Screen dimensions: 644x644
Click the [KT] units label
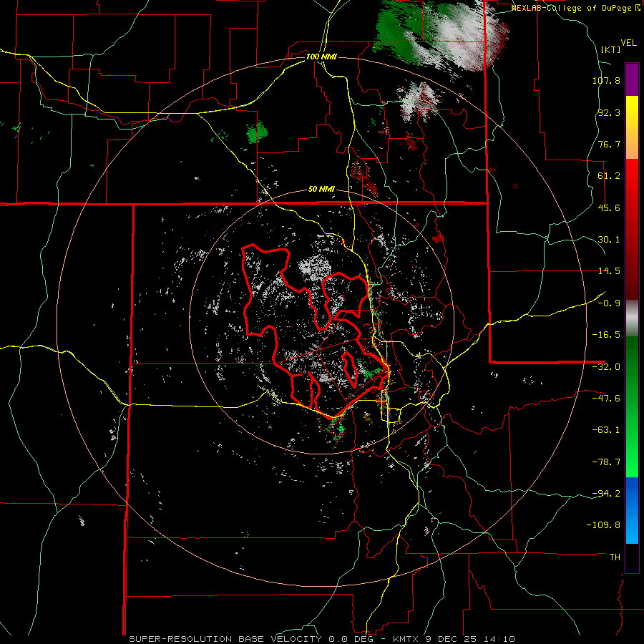(611, 49)
